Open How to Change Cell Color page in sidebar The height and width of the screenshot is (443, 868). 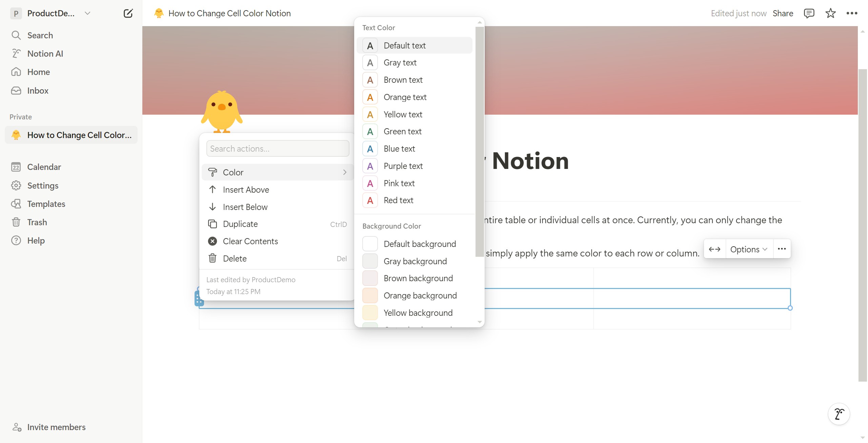pyautogui.click(x=71, y=135)
